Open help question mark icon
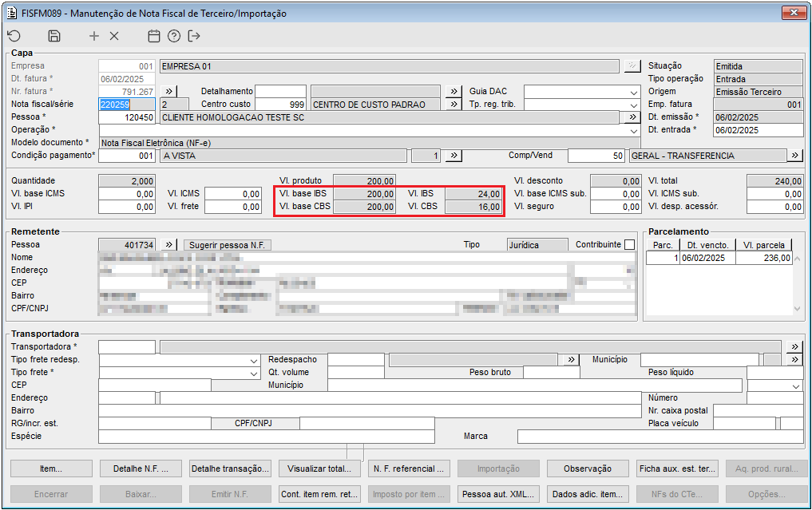The height and width of the screenshot is (510, 812). (174, 36)
